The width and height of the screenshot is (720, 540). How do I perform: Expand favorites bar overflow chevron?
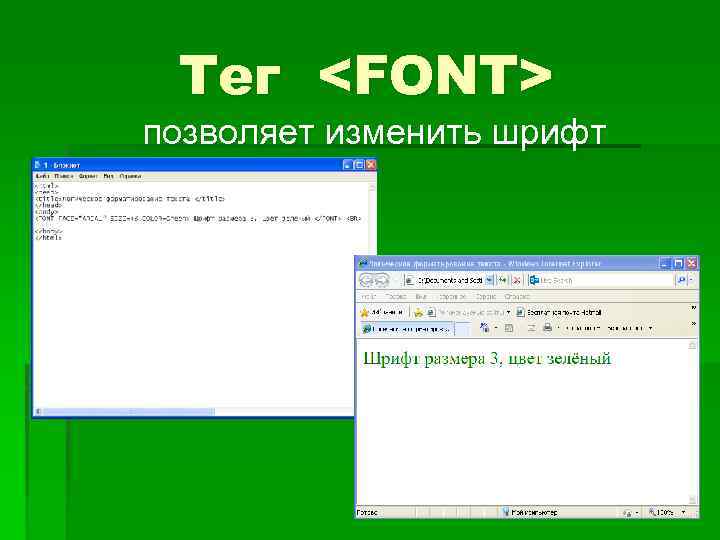[x=693, y=308]
